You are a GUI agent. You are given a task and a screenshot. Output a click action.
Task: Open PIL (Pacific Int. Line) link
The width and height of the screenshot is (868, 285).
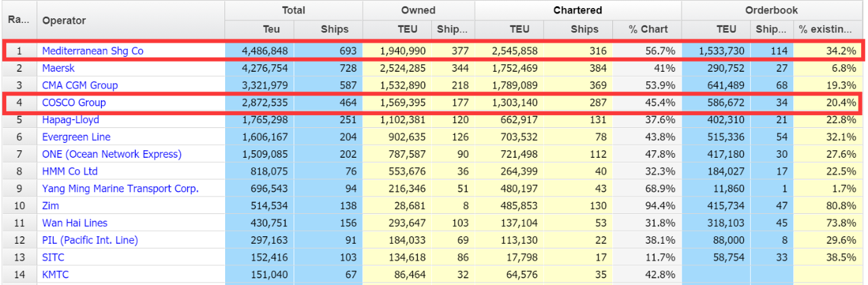click(x=90, y=240)
